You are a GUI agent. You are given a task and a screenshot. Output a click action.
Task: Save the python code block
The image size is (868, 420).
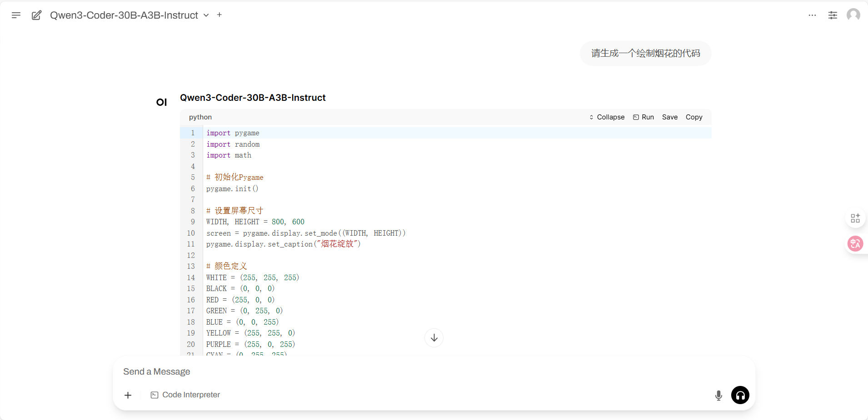670,117
